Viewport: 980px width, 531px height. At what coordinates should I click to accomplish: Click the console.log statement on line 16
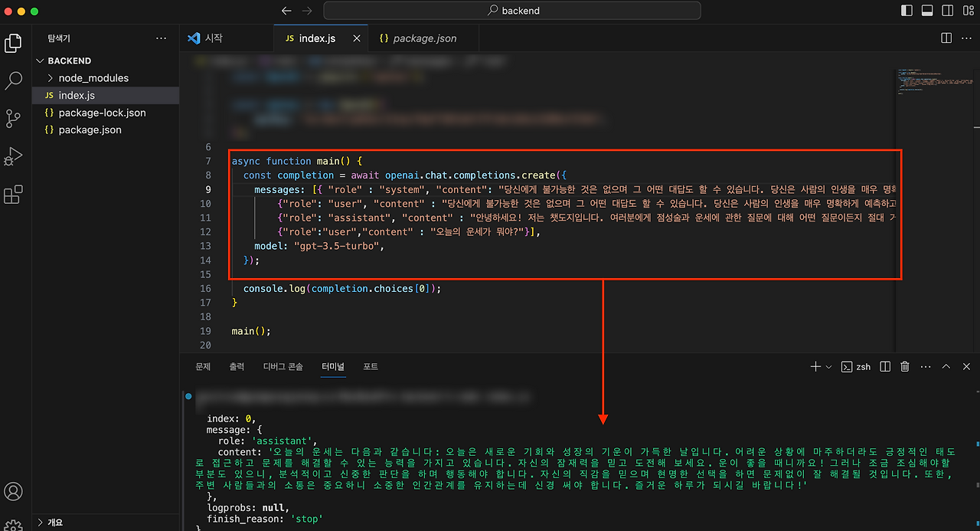[x=342, y=289]
